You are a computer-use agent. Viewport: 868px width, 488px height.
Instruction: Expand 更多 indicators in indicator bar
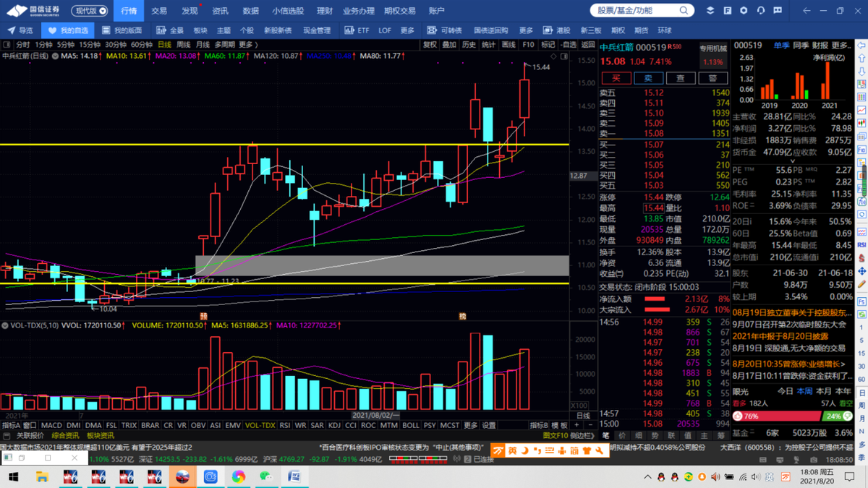[472, 426]
